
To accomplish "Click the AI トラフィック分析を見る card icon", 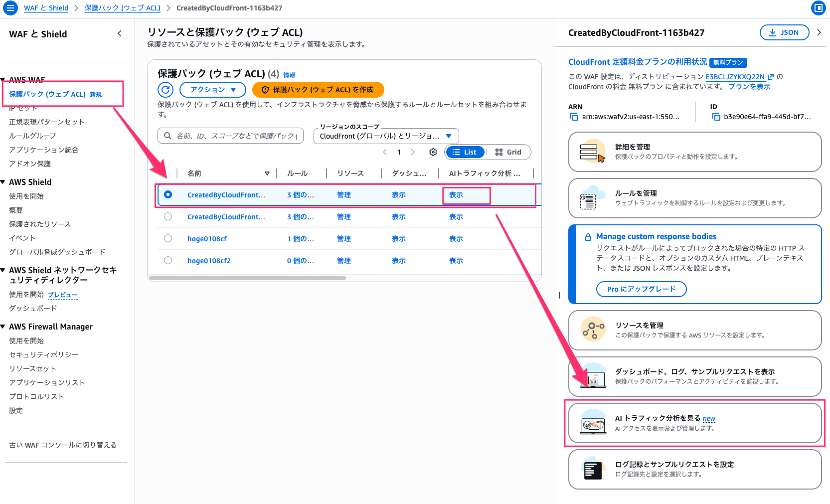I will (x=593, y=423).
